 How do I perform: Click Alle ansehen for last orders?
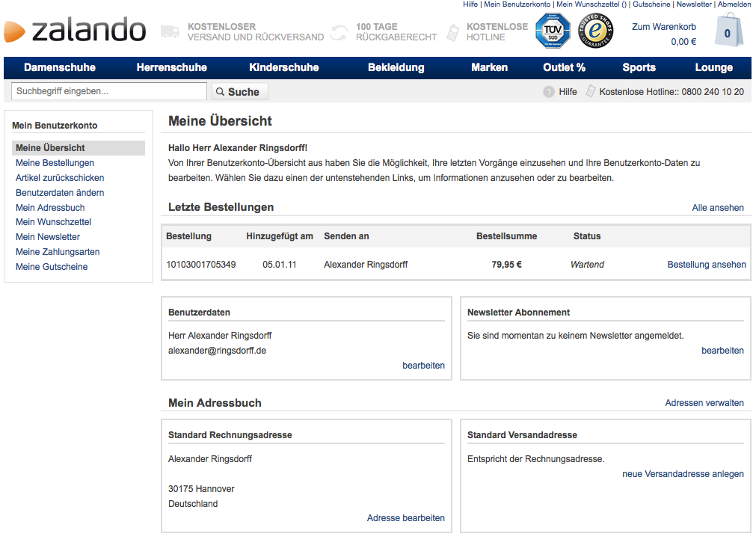pyautogui.click(x=717, y=208)
